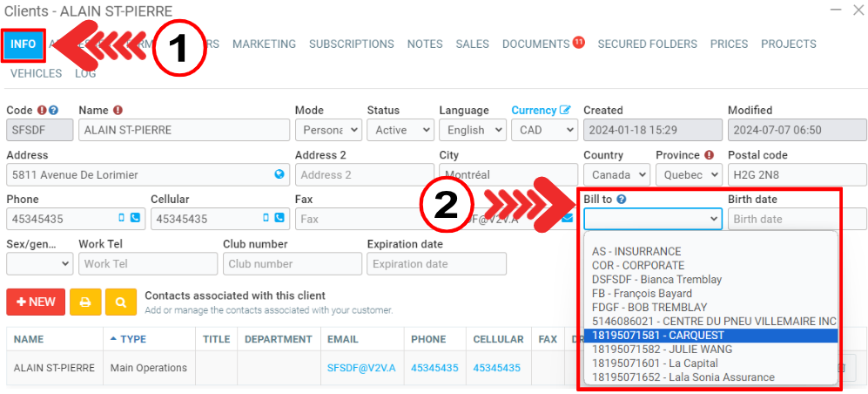This screenshot has height=394, width=868.
Task: Click the edit icon next to Currency
Action: (x=566, y=111)
